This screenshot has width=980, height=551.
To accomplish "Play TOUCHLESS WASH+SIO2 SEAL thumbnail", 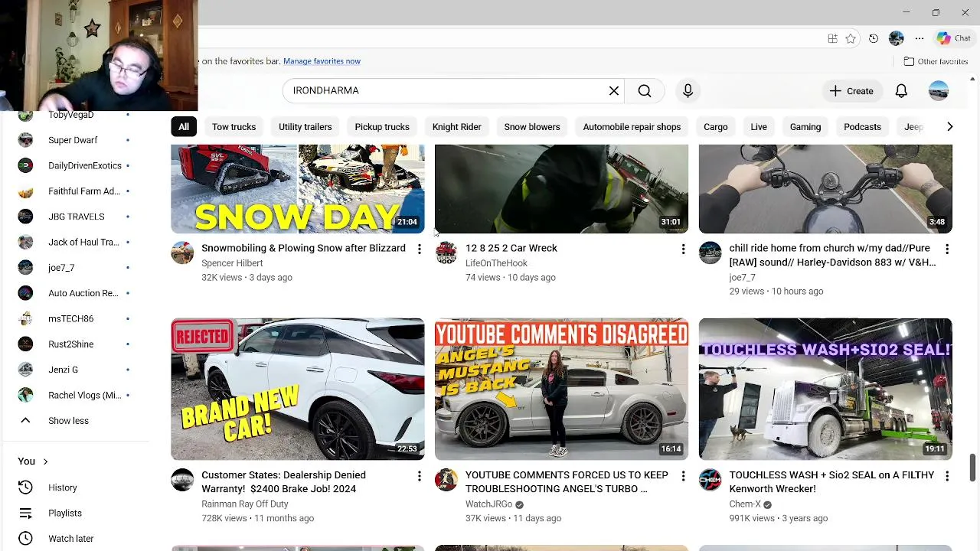I will pos(825,389).
